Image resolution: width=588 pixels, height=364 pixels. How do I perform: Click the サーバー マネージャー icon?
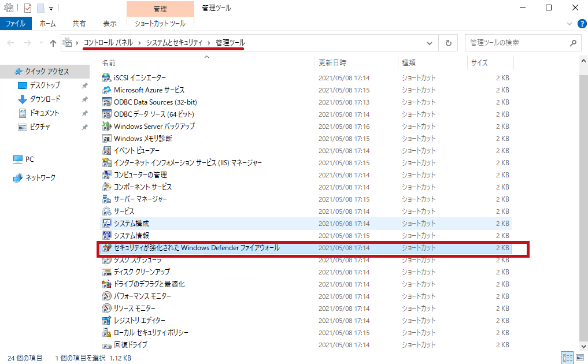tap(106, 199)
